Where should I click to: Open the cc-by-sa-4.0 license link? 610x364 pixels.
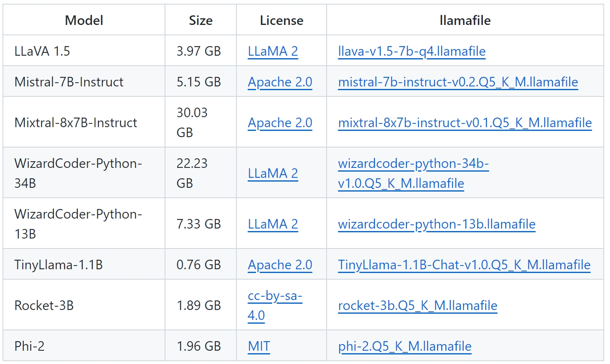[275, 305]
